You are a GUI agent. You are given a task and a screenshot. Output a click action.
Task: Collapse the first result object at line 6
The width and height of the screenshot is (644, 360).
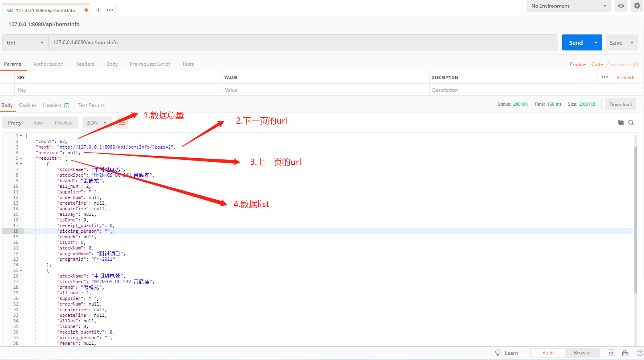pyautogui.click(x=21, y=164)
